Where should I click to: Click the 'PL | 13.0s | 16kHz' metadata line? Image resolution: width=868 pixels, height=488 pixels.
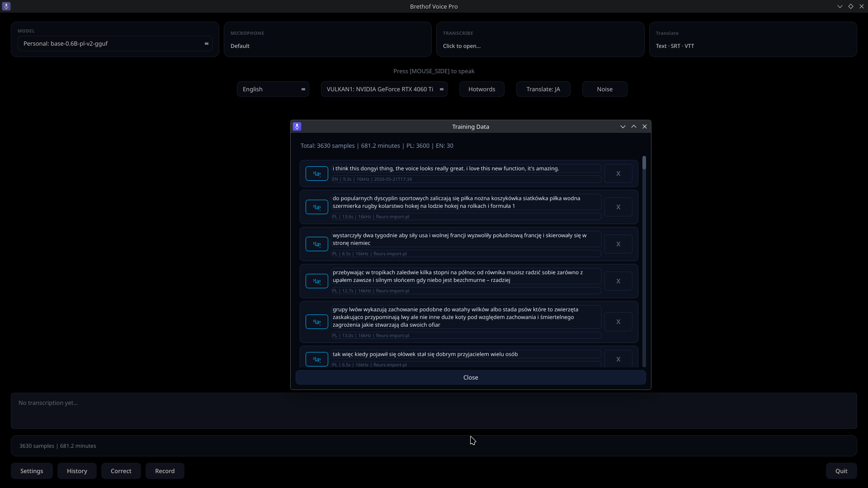(466, 335)
